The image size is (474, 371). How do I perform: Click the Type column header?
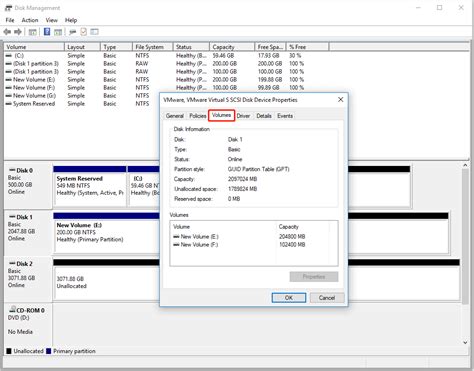[x=116, y=47]
